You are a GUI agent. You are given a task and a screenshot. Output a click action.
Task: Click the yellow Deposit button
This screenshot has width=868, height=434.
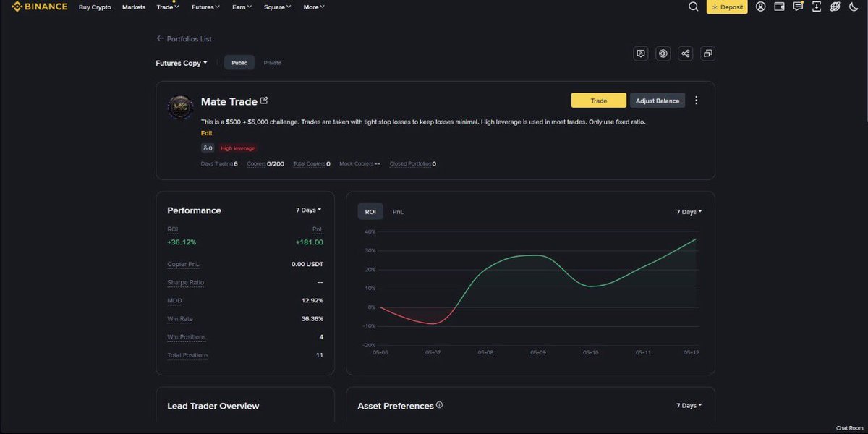[727, 7]
